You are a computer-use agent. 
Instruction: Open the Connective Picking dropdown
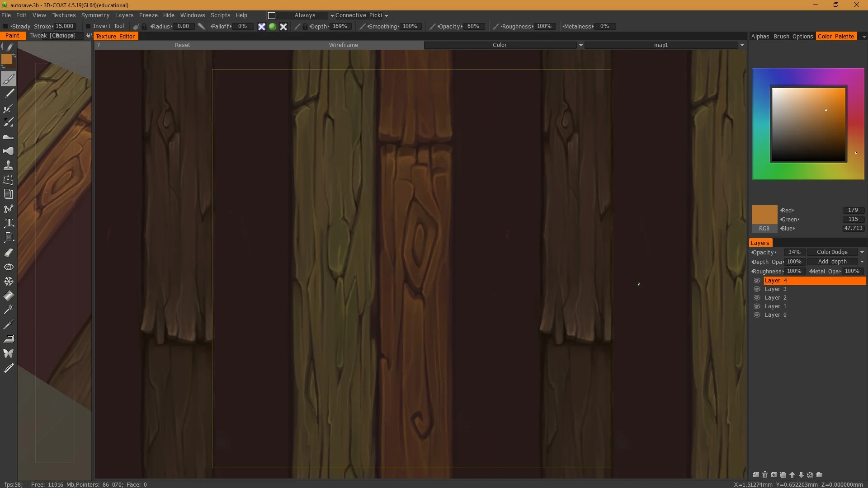pyautogui.click(x=362, y=15)
